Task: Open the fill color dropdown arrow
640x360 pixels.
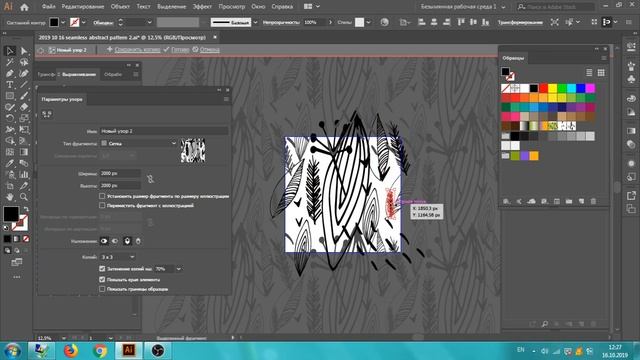Action: coord(63,22)
